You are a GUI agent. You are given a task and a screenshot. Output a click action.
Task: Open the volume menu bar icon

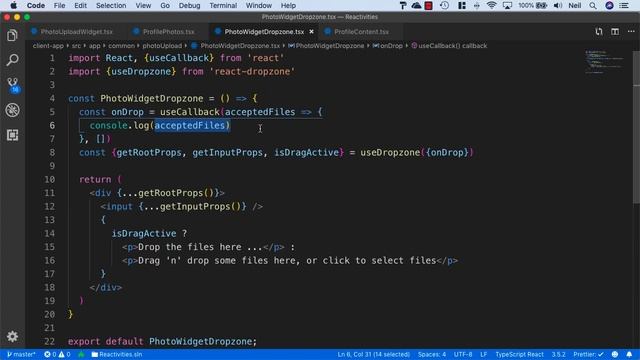pos(558,5)
